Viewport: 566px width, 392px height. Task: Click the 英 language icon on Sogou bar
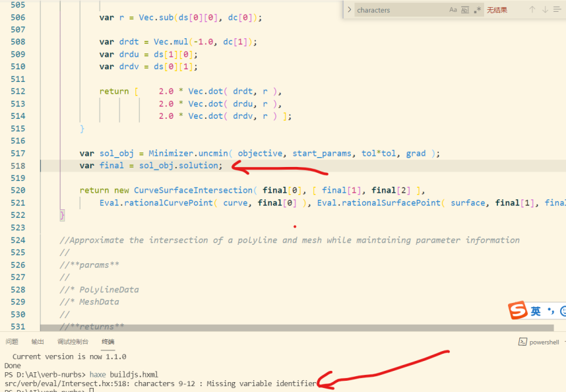click(x=536, y=310)
